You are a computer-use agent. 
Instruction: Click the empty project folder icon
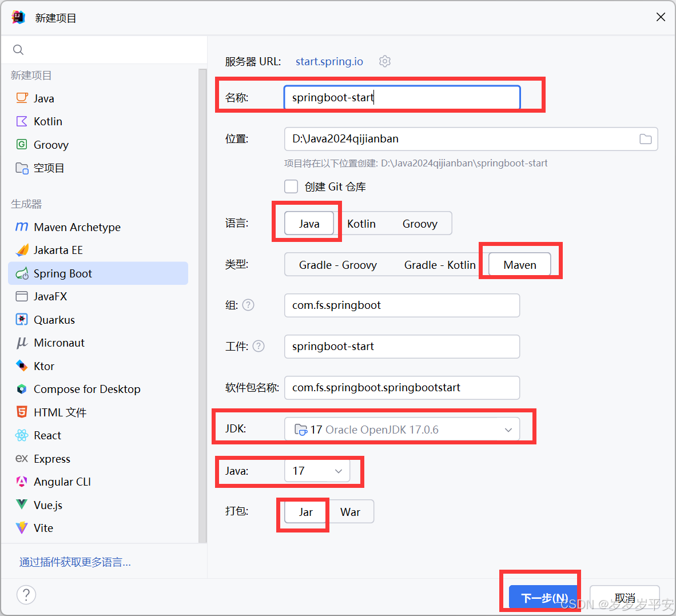pos(22,168)
